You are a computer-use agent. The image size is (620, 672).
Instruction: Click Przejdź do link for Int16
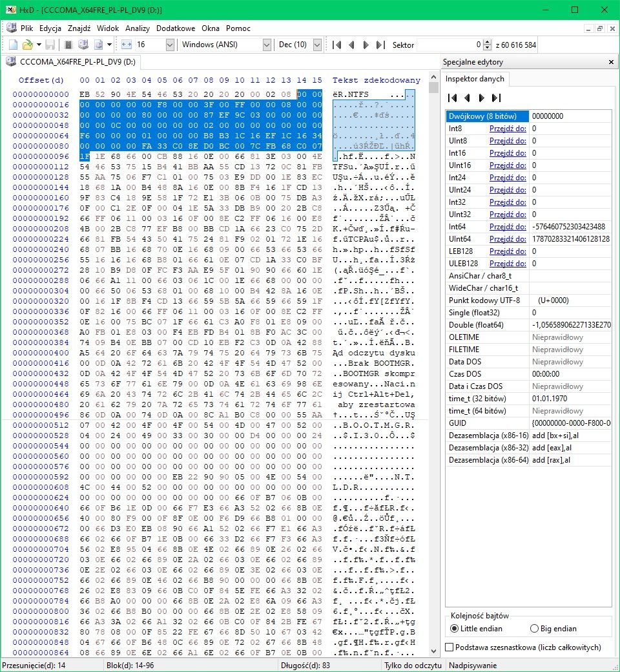click(x=508, y=153)
